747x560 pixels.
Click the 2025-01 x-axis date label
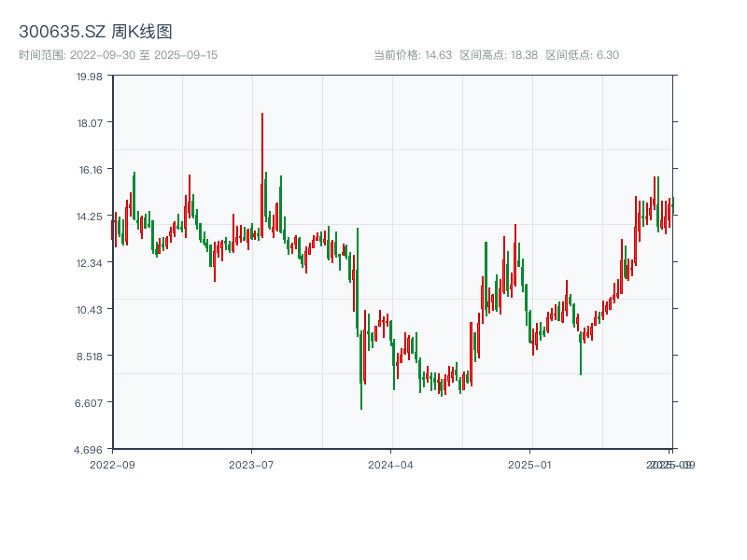pyautogui.click(x=530, y=464)
